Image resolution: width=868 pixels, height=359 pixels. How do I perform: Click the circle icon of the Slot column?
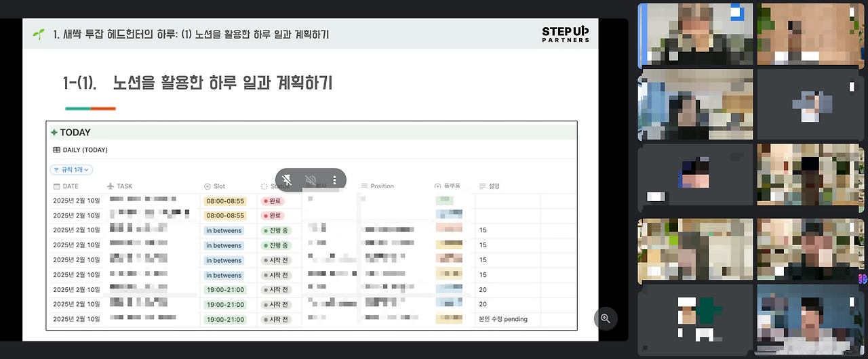tap(208, 186)
